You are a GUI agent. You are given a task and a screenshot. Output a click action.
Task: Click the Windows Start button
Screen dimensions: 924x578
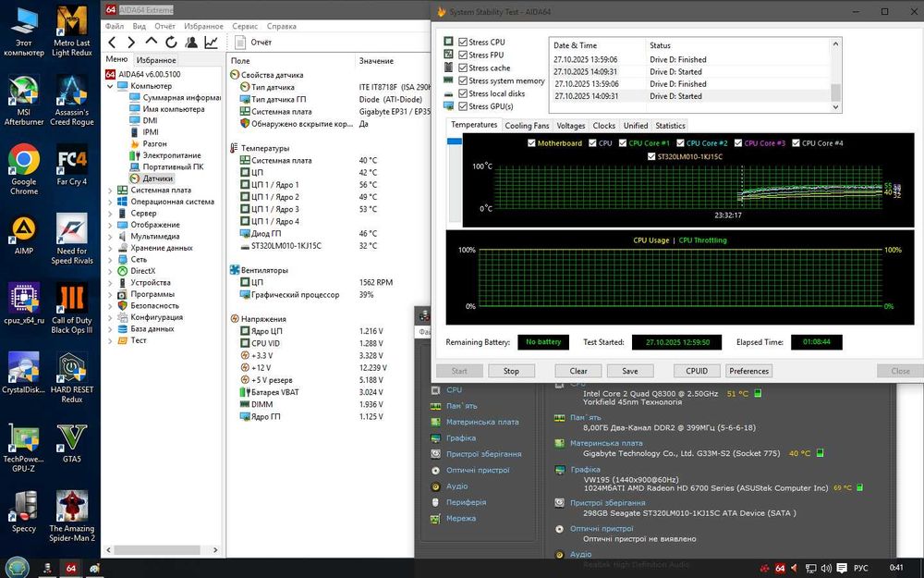17,568
